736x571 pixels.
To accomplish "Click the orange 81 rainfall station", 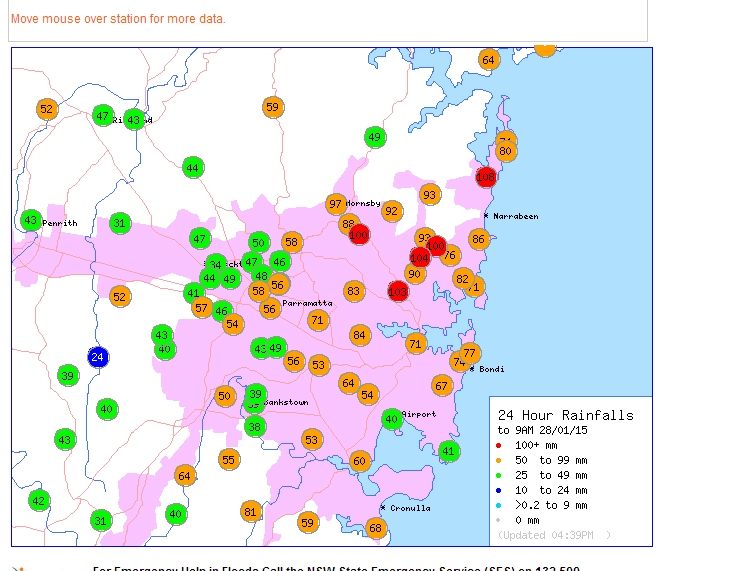I will (251, 512).
